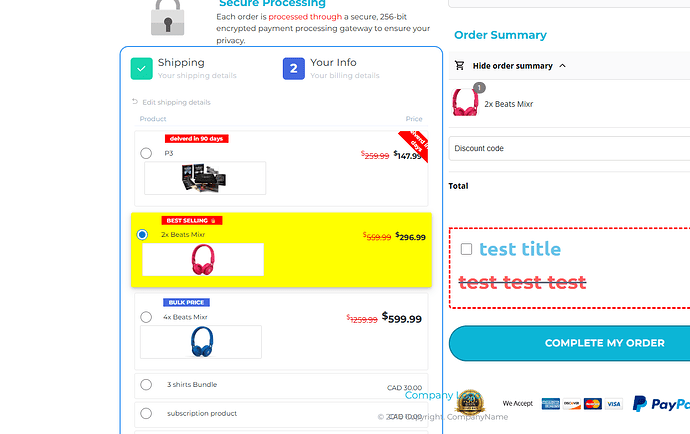Click the Visa card icon
The width and height of the screenshot is (690, 434).
(613, 404)
